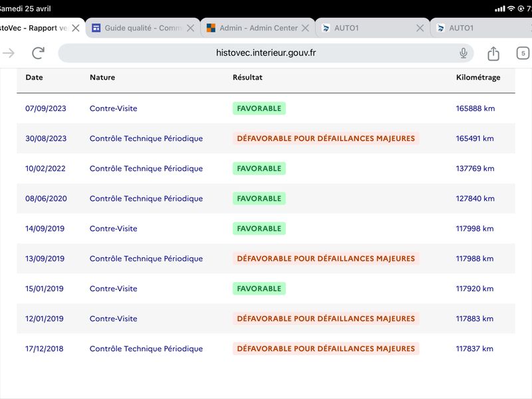Screen dimensions: 532x399
Task: Tap the microphone icon in address bar
Action: point(463,53)
